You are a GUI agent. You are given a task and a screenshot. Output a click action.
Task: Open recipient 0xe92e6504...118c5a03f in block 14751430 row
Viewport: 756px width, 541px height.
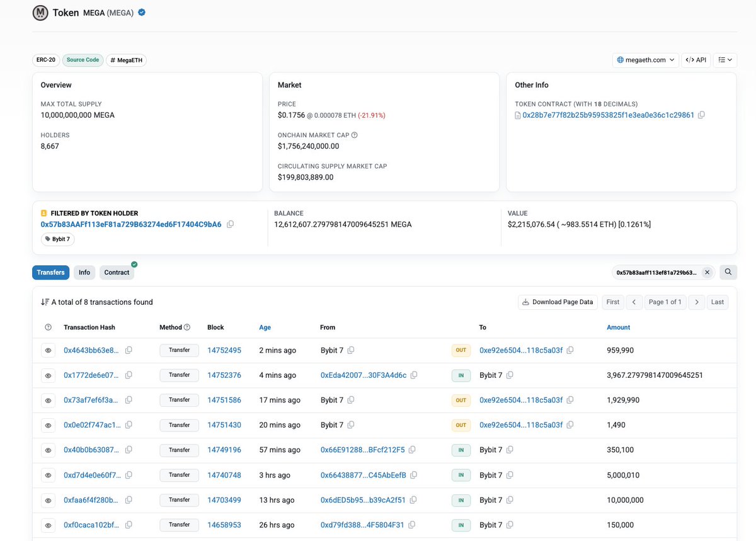pos(521,425)
